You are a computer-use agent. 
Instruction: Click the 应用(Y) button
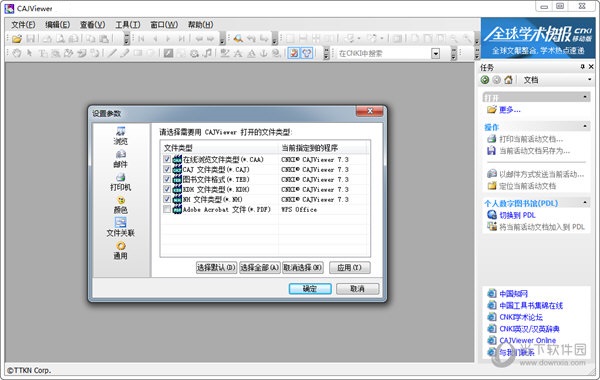[349, 267]
